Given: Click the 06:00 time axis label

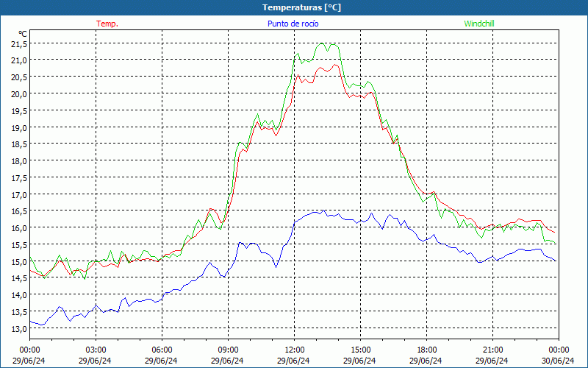Looking at the screenshot, I should pos(162,350).
